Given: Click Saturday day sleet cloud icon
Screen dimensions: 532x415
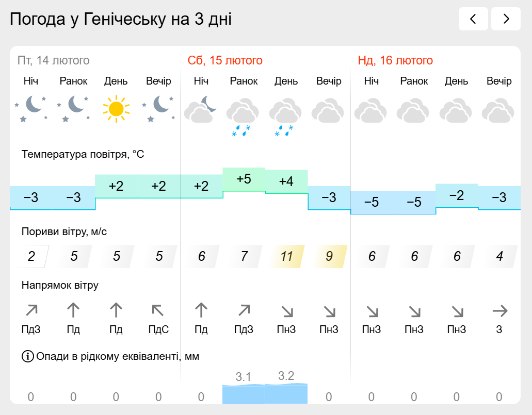Looking at the screenshot, I should point(285,117).
